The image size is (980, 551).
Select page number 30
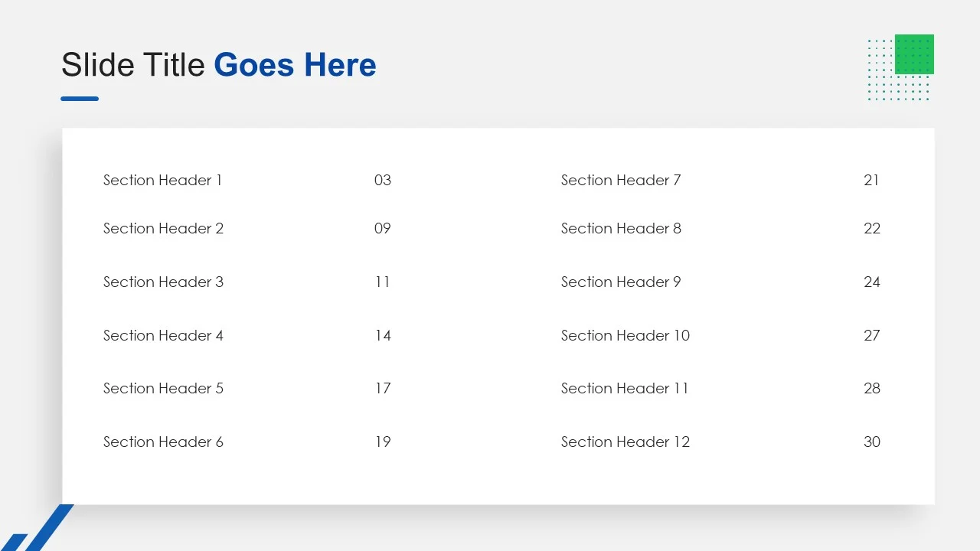872,442
